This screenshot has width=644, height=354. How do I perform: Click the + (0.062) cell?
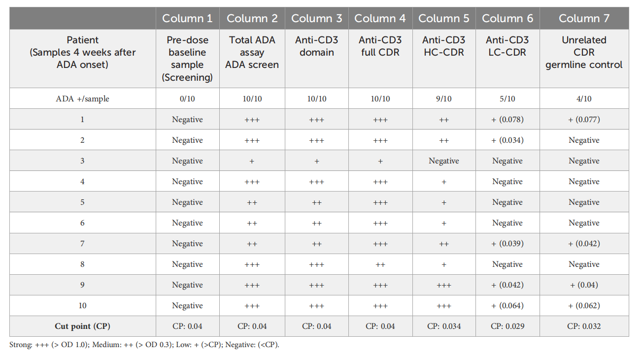point(584,305)
